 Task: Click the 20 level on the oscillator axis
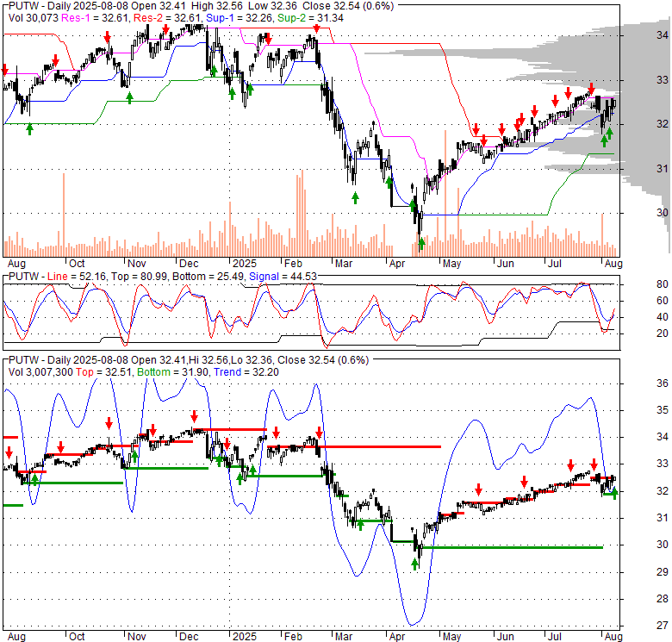[x=663, y=333]
